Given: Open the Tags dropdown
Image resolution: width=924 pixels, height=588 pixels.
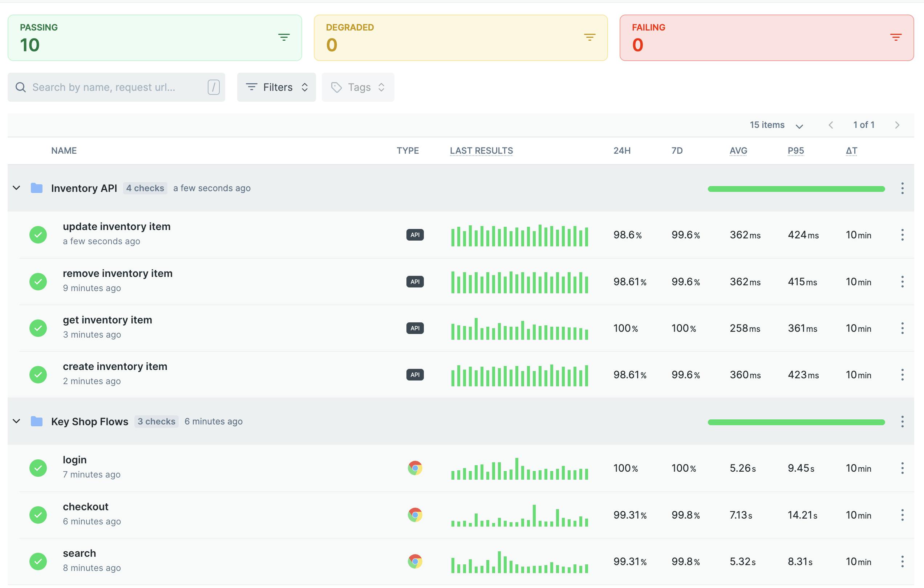Looking at the screenshot, I should pyautogui.click(x=358, y=88).
